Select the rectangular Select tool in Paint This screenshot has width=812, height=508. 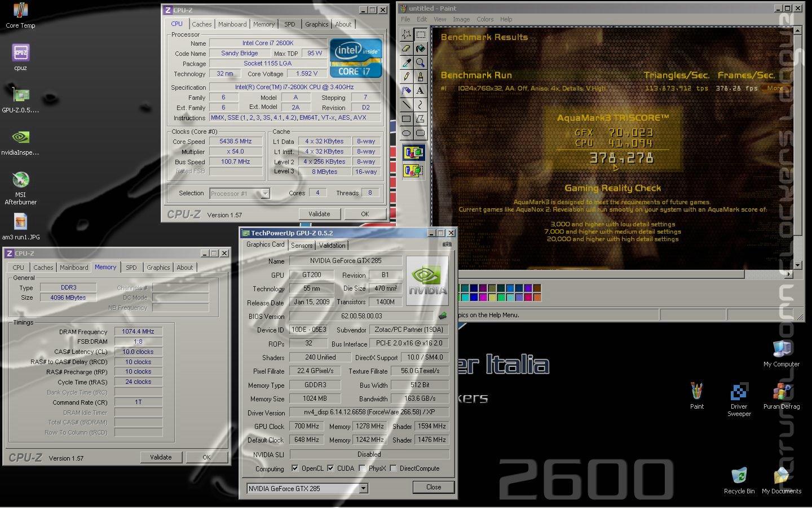420,34
